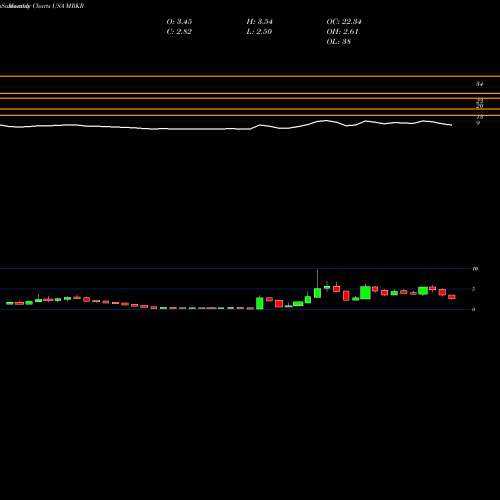Click the 'OL: 38' reading

(339, 42)
